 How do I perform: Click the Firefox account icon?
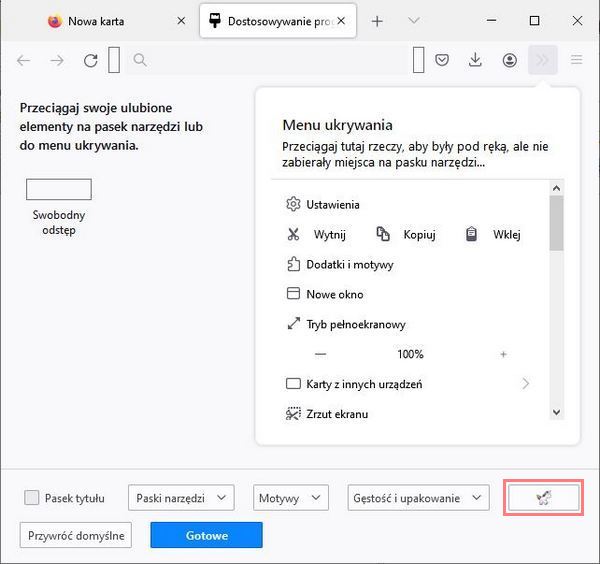(x=509, y=60)
